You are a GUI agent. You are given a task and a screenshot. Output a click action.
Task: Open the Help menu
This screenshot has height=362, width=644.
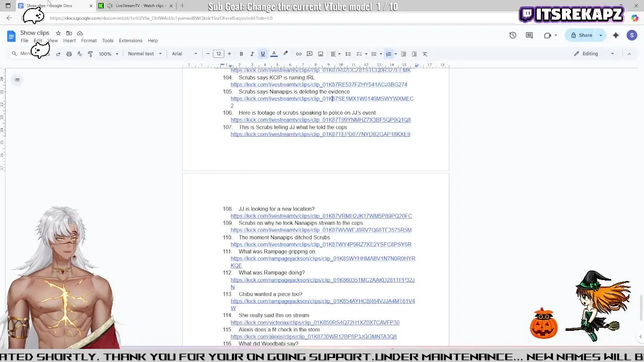click(152, 41)
